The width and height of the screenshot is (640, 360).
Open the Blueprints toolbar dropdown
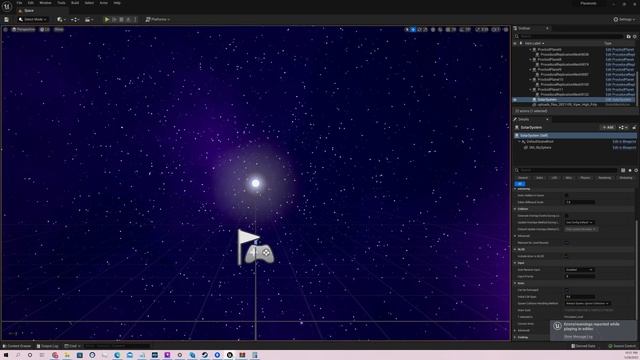75,20
